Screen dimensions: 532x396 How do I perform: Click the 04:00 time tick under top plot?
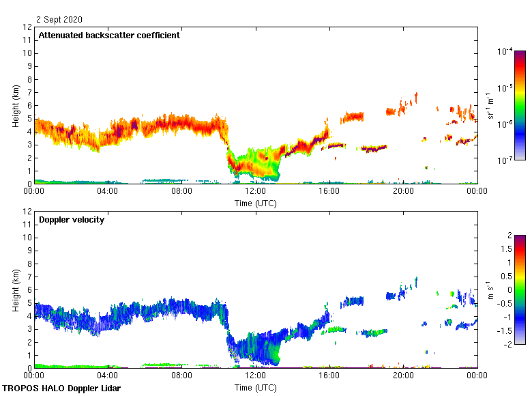pos(108,193)
